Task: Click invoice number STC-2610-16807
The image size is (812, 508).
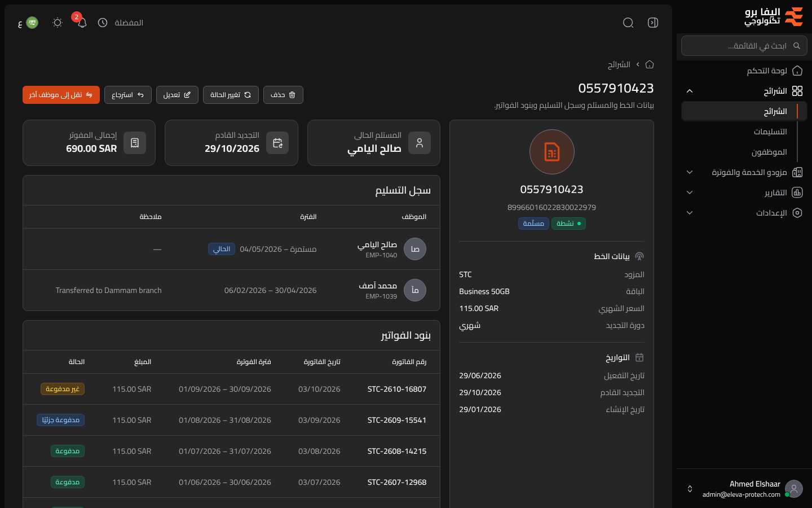Action: [x=397, y=389]
